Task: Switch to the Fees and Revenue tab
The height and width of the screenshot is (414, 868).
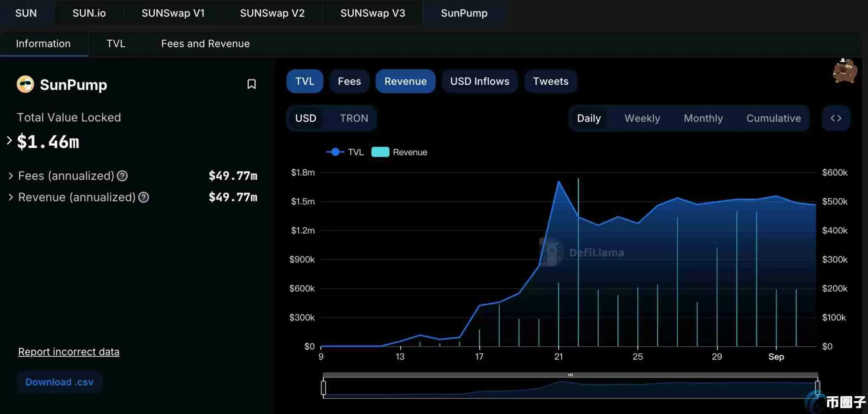Action: 205,44
